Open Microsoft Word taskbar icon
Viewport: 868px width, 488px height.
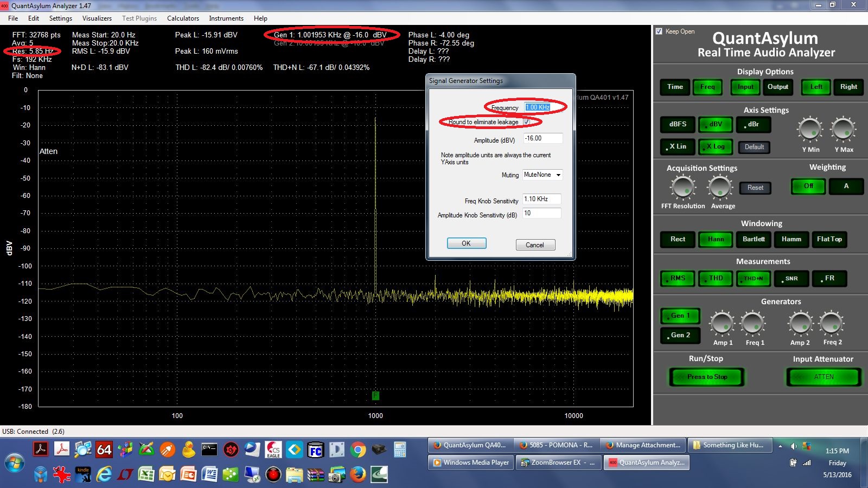coord(209,474)
